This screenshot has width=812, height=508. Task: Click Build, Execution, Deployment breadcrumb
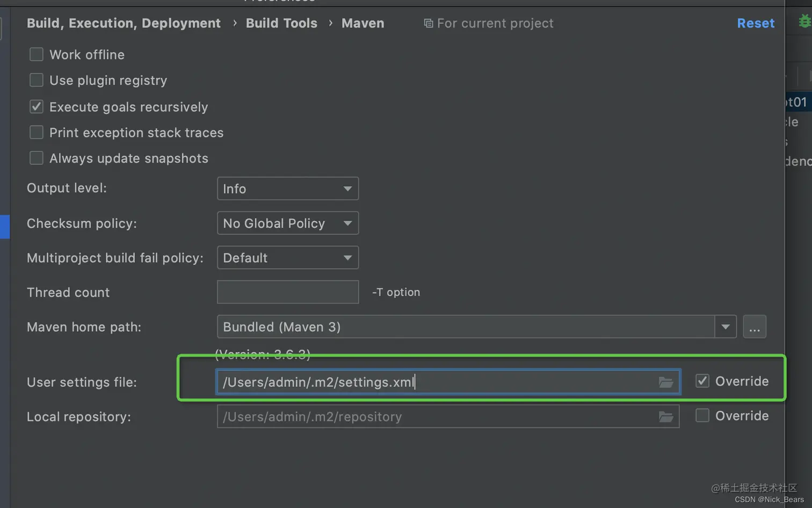[x=124, y=23]
